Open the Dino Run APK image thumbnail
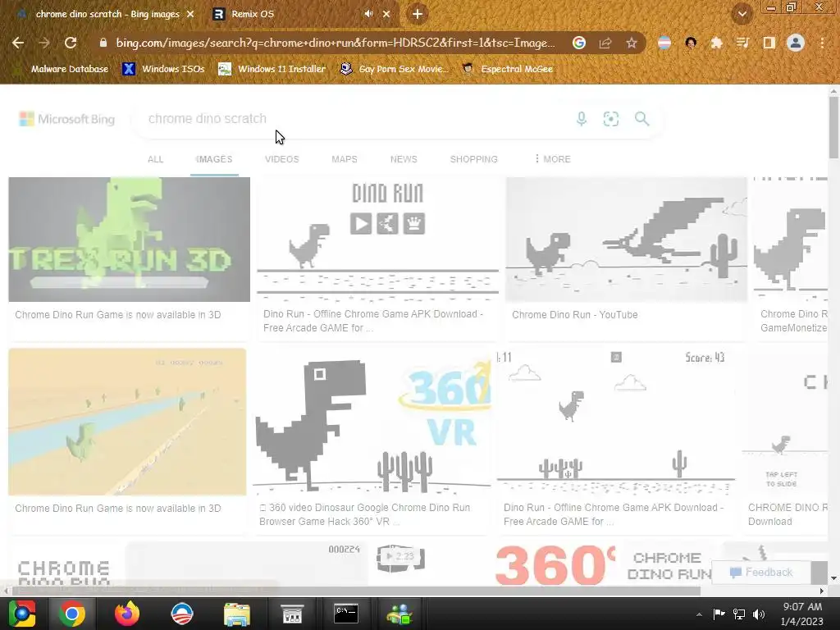 pos(377,240)
